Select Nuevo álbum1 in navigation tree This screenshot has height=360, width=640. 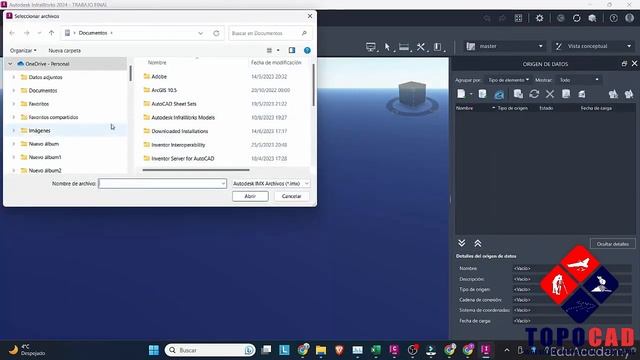[x=45, y=157]
